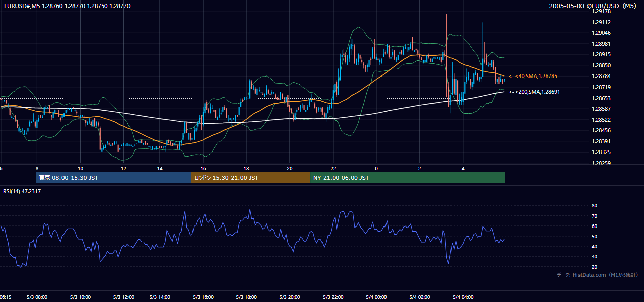644x302 pixels.
Task: Click the 5/3 18:00 date label
Action: [x=246, y=297]
